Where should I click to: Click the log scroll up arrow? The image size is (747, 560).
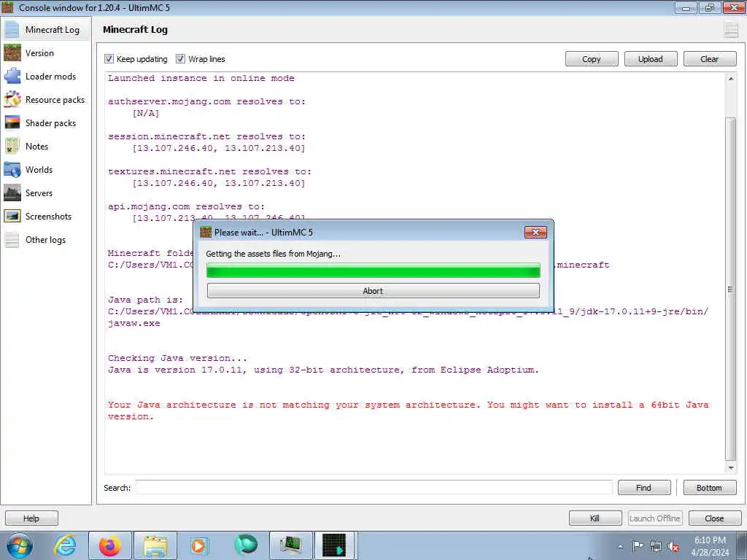click(x=731, y=79)
